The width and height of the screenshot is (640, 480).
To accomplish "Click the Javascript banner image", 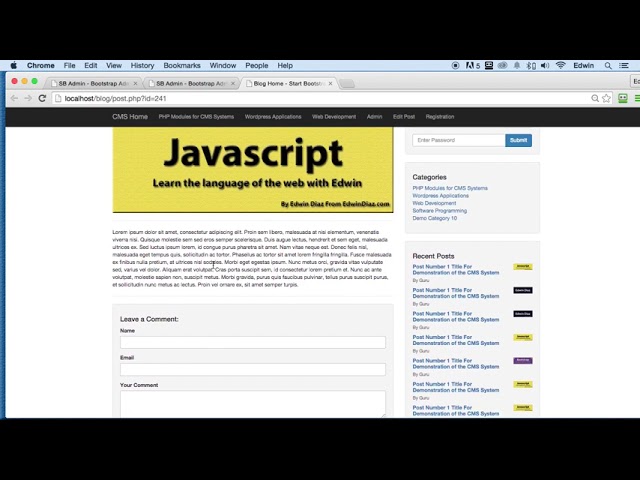I will (x=253, y=170).
